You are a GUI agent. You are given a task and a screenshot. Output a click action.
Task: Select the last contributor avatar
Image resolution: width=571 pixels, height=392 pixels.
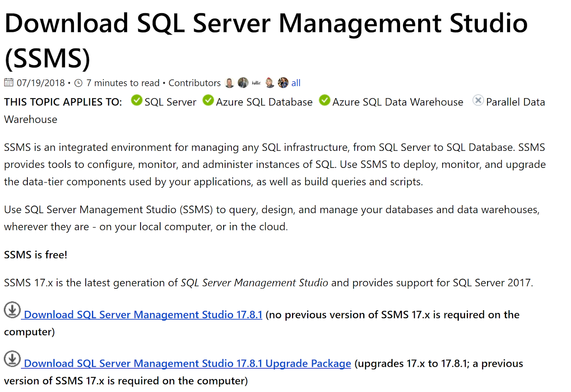click(283, 82)
